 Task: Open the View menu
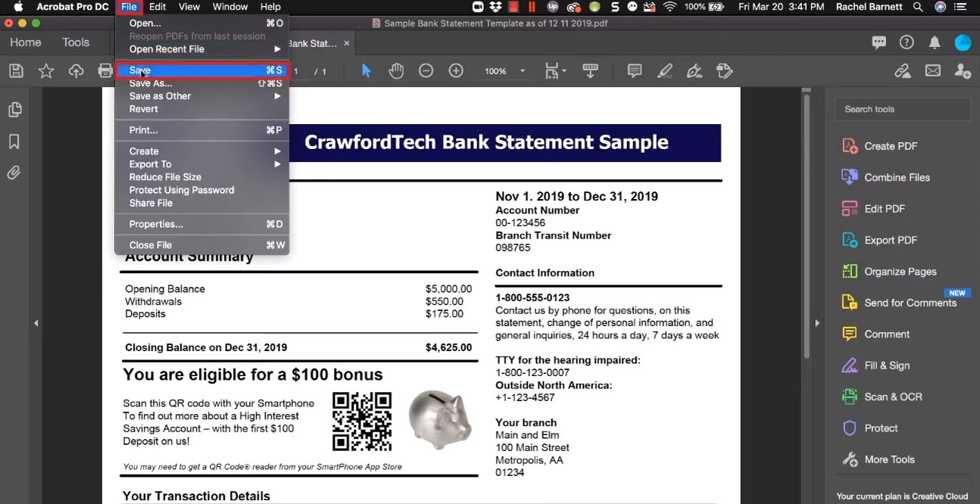click(x=189, y=7)
